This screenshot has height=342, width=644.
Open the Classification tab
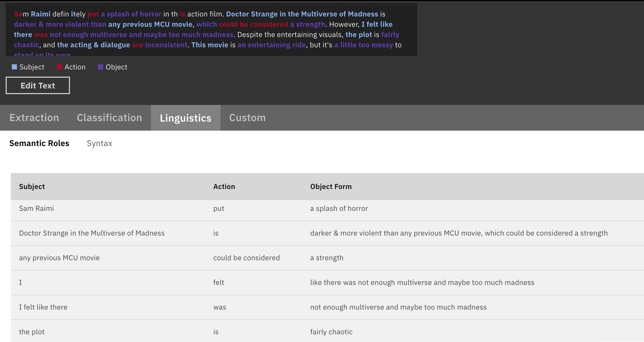tap(109, 118)
